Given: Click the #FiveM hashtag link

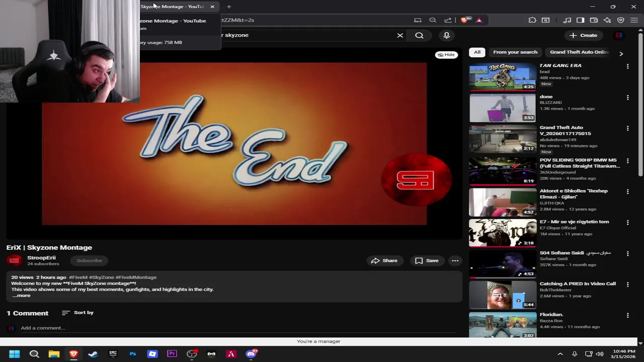Looking at the screenshot, I should [78, 277].
